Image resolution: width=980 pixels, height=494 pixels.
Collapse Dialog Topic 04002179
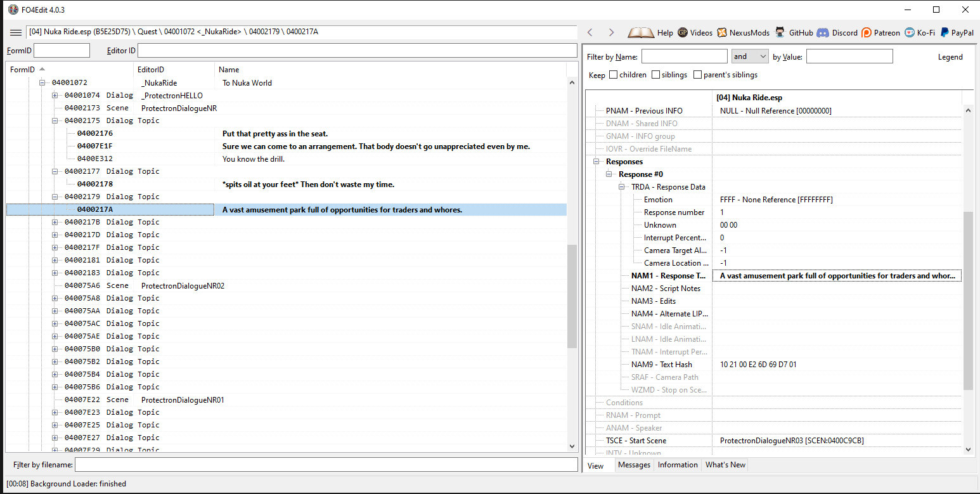[x=55, y=197]
